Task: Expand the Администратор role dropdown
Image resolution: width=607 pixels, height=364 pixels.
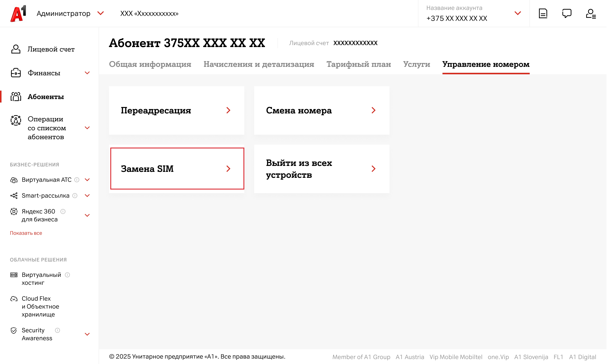Action: pos(100,13)
